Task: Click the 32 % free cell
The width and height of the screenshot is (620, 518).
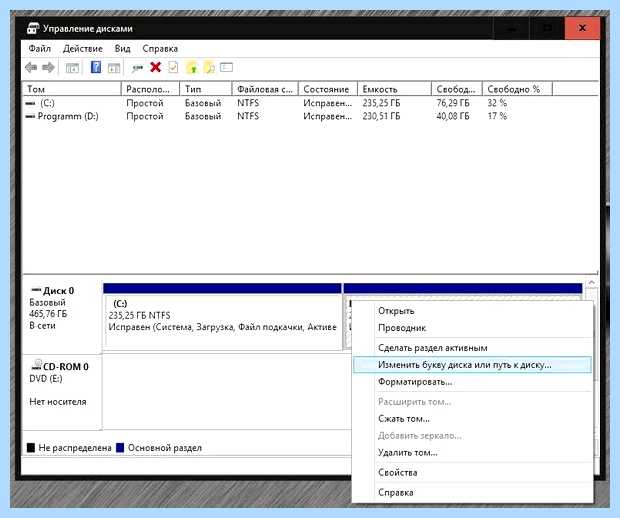Action: tap(497, 103)
